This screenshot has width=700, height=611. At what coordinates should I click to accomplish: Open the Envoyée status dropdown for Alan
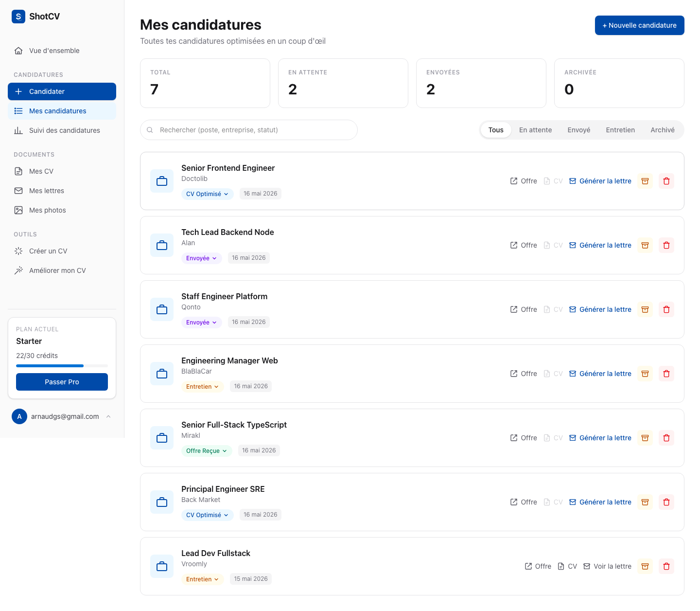coord(202,258)
